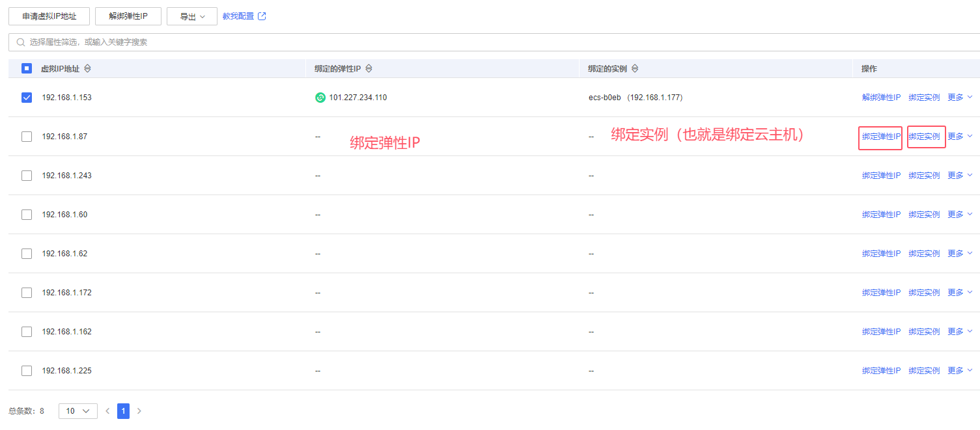Screen dimensions: 980x430
Task: Expand 更多 menu for 192.168.1.153 row
Action: tap(960, 98)
